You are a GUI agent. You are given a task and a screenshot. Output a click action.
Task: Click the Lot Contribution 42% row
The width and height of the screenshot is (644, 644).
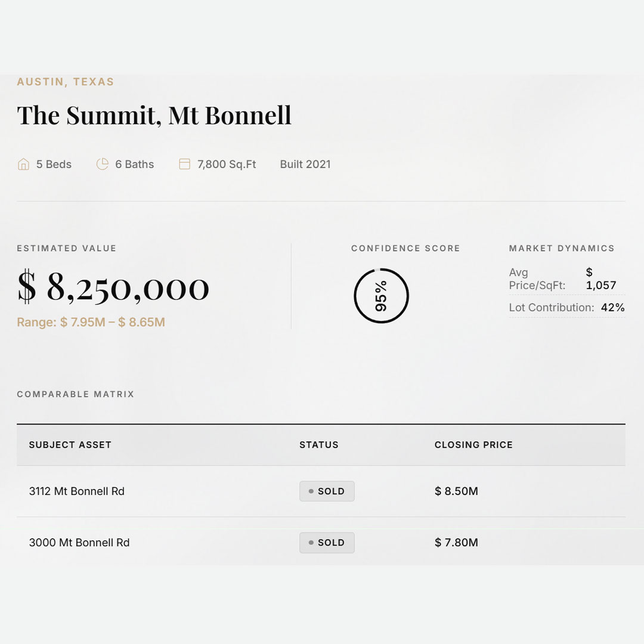click(566, 308)
